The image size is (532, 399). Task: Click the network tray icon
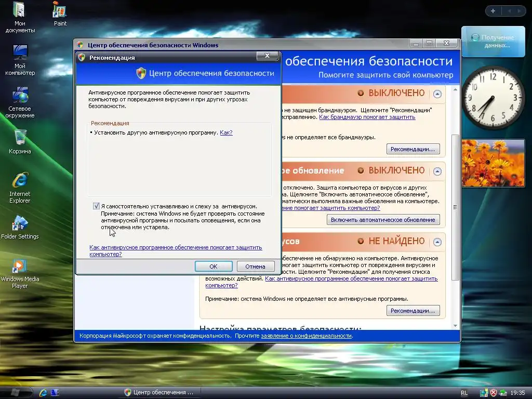click(484, 393)
